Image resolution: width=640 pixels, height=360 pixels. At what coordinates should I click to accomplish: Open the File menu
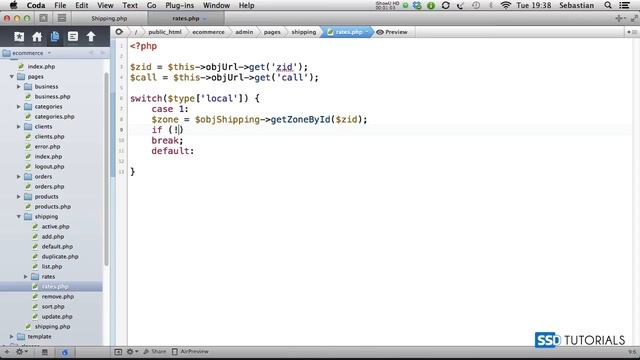tap(60, 5)
